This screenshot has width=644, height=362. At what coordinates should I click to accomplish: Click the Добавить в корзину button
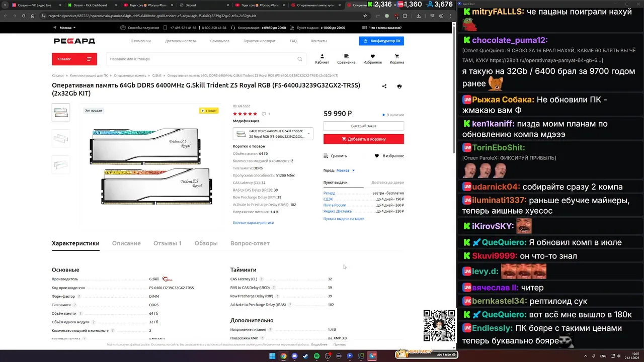click(364, 139)
